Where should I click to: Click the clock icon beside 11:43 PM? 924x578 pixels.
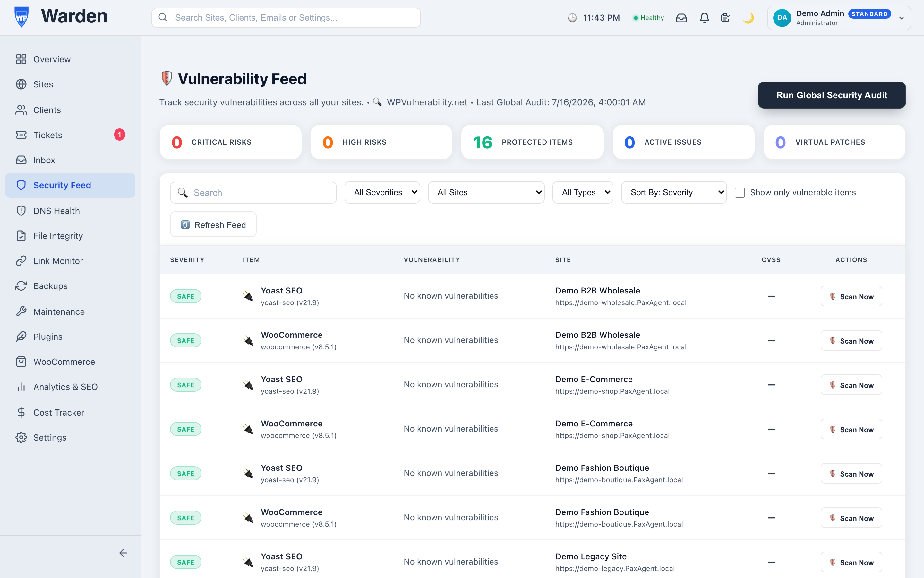(572, 18)
